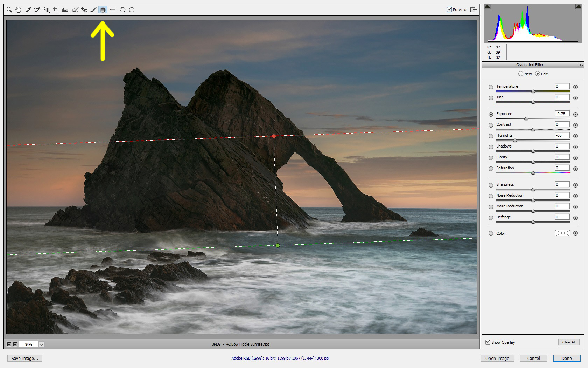
Task: Open the Preferences list icon
Action: click(113, 10)
